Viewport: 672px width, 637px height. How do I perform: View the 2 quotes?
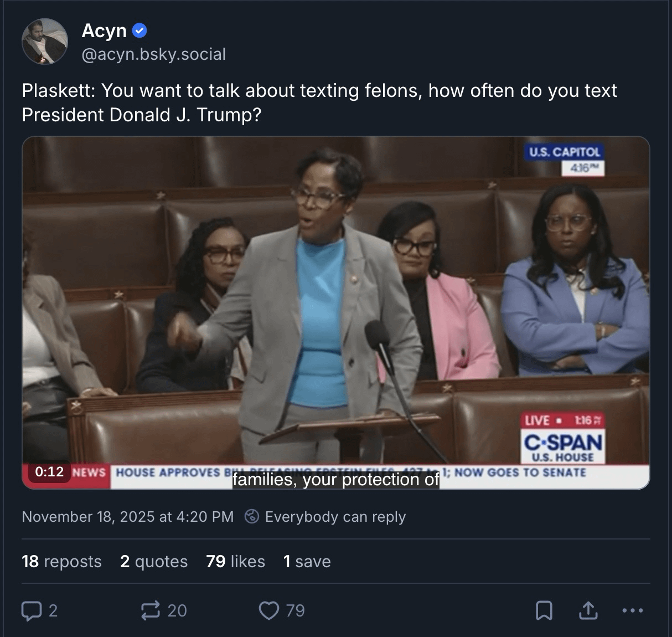[x=154, y=561]
